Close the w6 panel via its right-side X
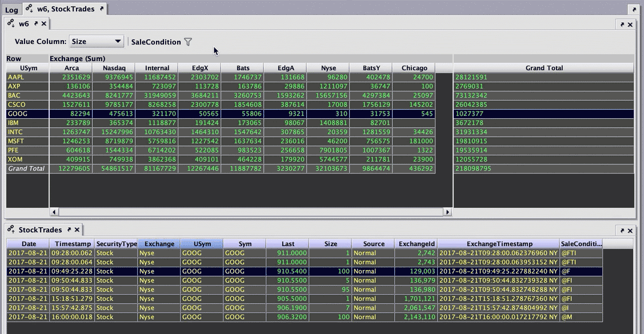Screen dimensions: 644x334 [630, 25]
